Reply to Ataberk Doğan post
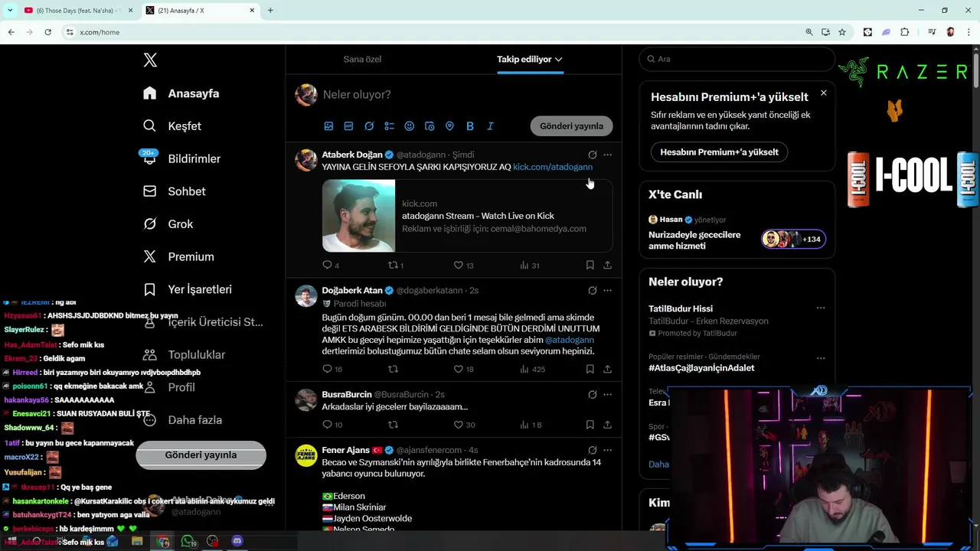The width and height of the screenshot is (980, 551). click(x=327, y=265)
